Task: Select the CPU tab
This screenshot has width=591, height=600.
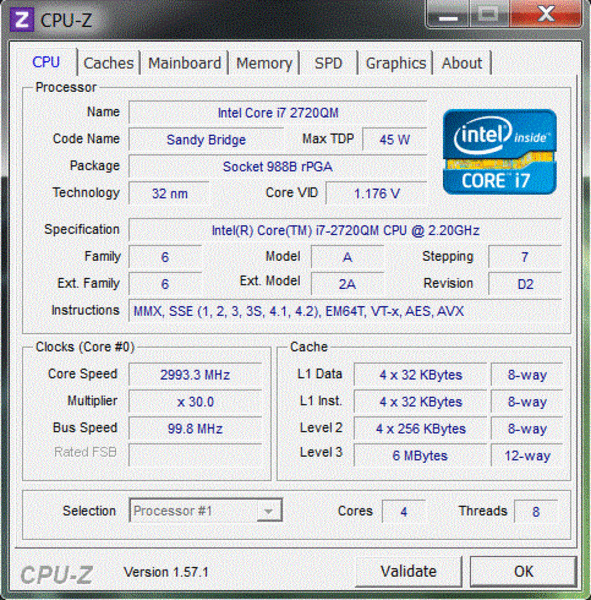Action: tap(46, 62)
